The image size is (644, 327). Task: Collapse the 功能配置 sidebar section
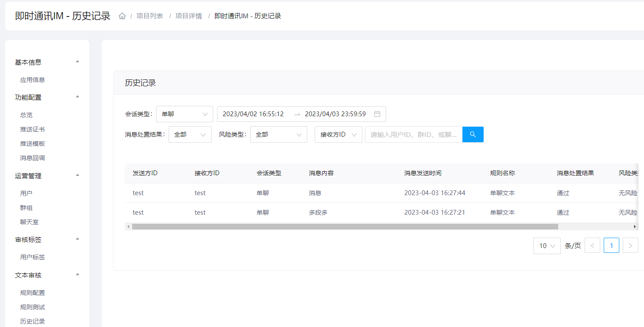click(x=78, y=97)
